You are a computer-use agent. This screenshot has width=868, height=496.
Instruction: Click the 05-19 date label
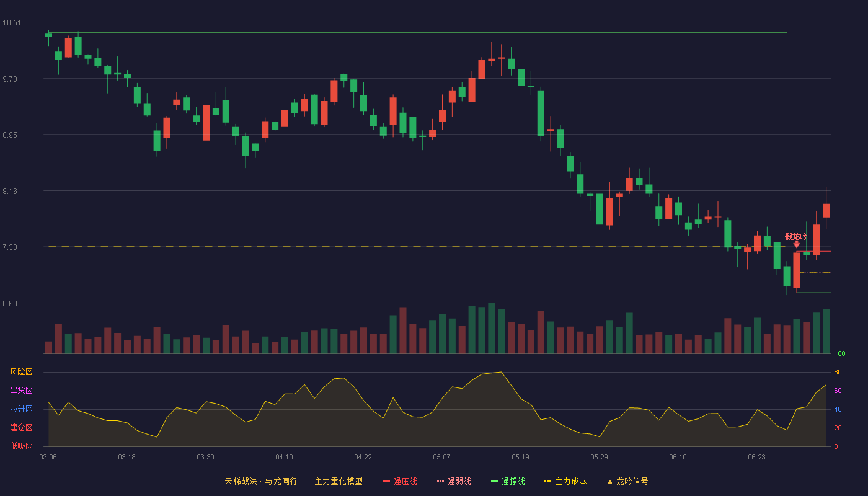[520, 457]
